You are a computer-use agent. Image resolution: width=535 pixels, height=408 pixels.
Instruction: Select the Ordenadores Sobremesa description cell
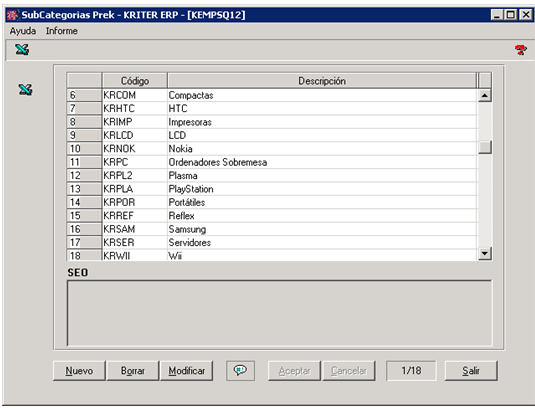(x=322, y=162)
